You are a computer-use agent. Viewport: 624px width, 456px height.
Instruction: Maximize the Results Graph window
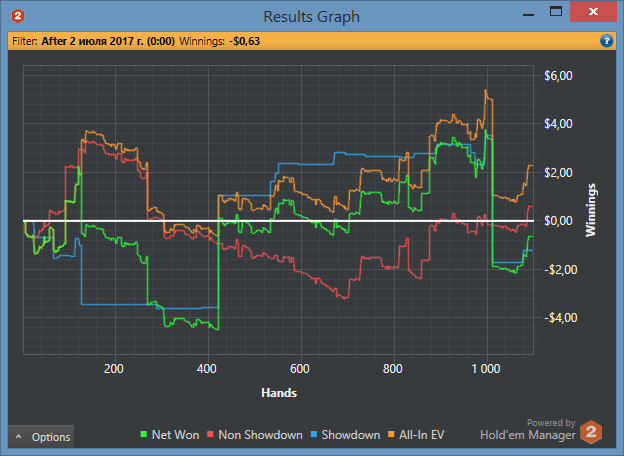[556, 12]
